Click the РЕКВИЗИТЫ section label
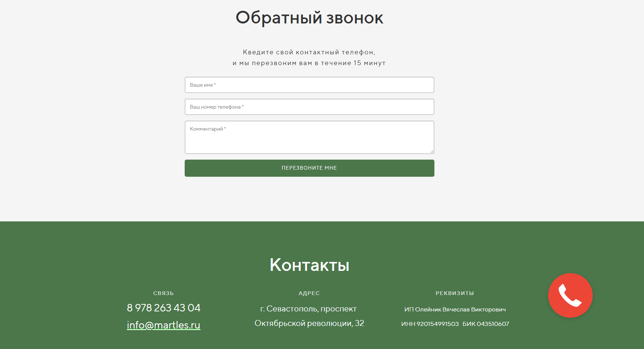644x349 pixels. [455, 293]
